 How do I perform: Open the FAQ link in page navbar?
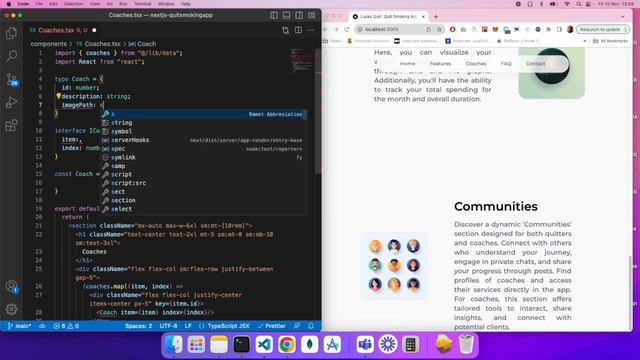(506, 64)
